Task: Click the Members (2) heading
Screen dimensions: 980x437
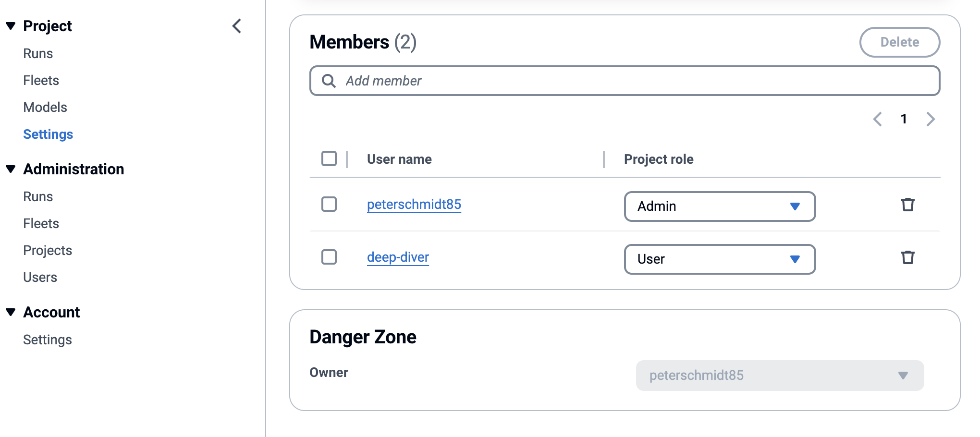Action: pos(363,42)
